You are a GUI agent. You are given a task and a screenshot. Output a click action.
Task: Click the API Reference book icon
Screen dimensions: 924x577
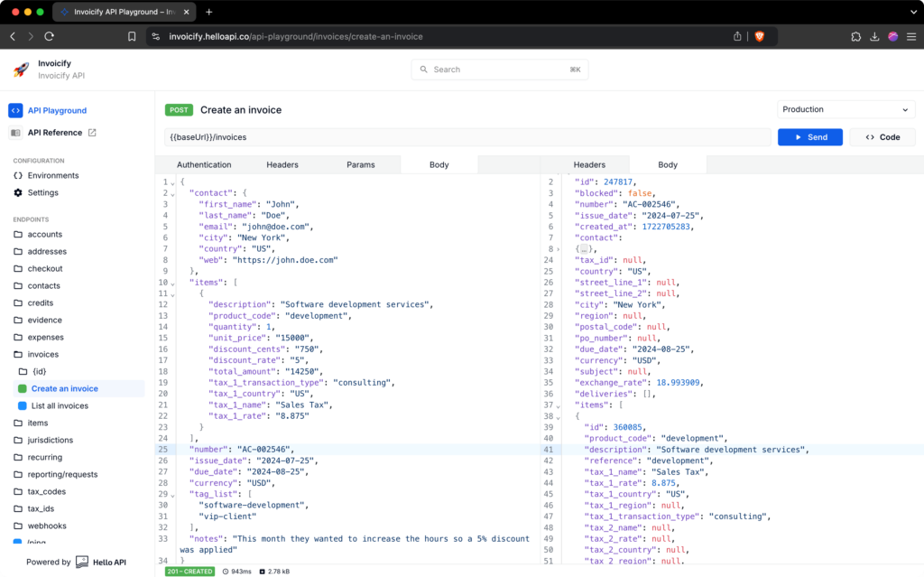[15, 133]
